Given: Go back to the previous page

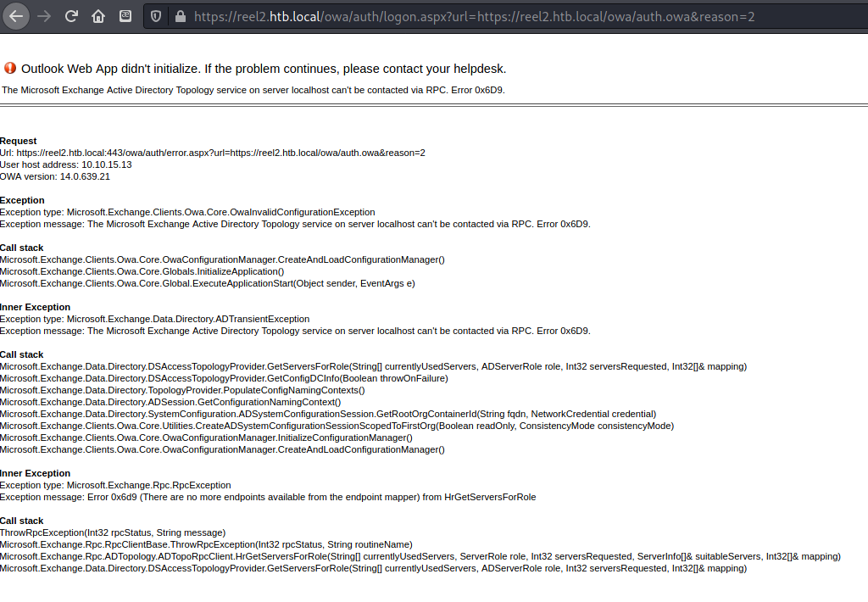Looking at the screenshot, I should coord(17,16).
